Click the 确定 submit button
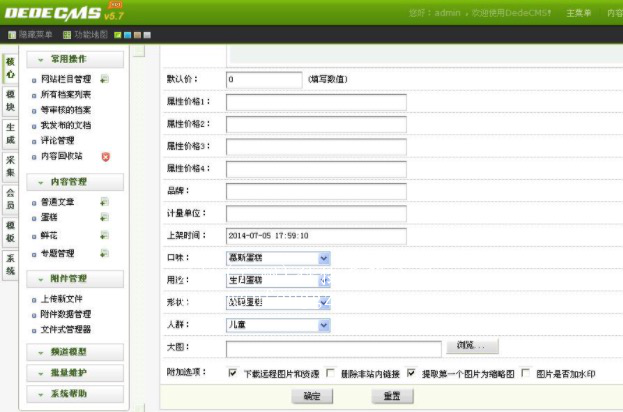This screenshot has width=623, height=412. (311, 396)
